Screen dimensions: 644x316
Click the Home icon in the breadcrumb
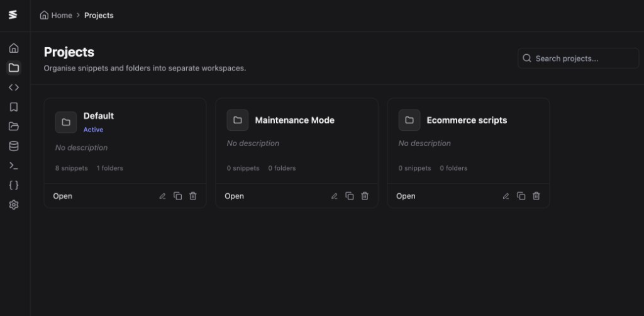coord(44,15)
